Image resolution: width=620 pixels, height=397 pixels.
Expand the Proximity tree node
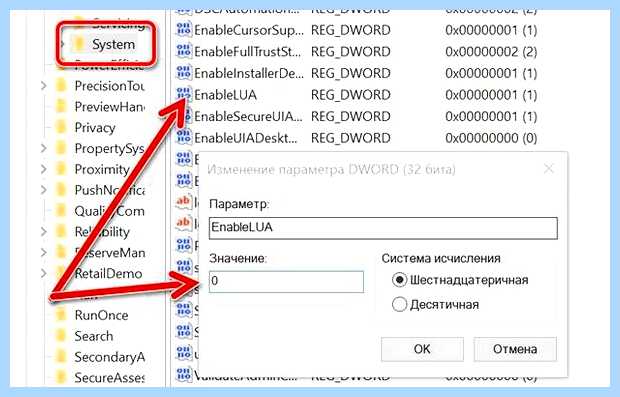[44, 169]
